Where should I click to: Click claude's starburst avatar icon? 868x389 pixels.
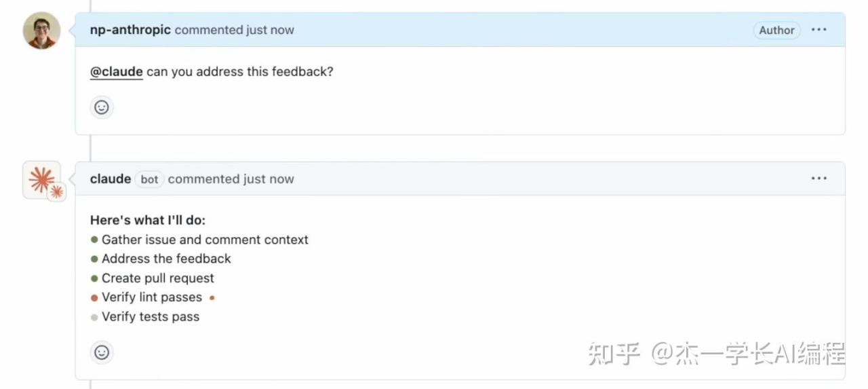pos(41,179)
